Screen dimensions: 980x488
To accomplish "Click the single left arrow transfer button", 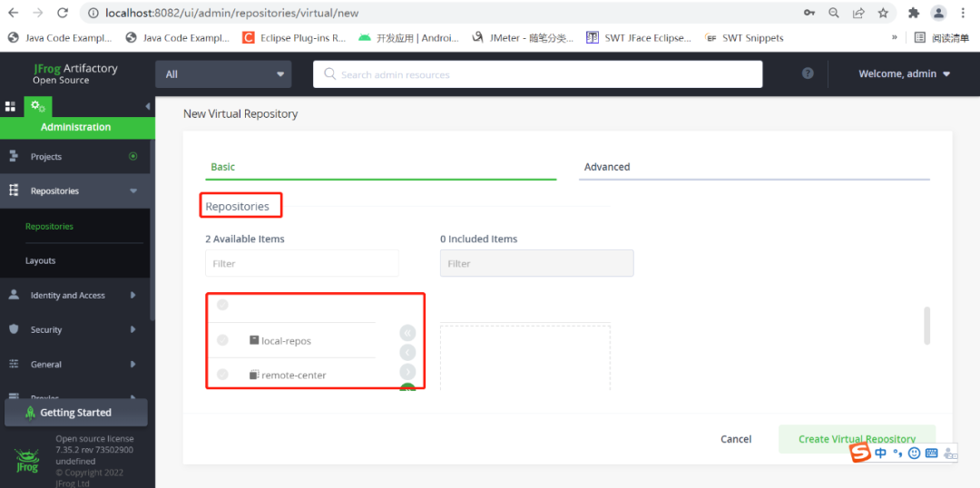I will [x=407, y=352].
